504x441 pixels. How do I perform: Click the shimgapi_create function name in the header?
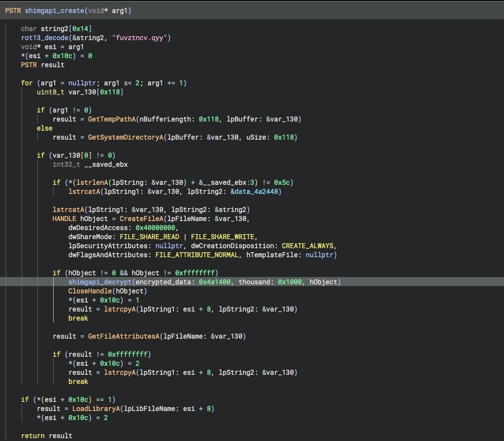coord(54,11)
